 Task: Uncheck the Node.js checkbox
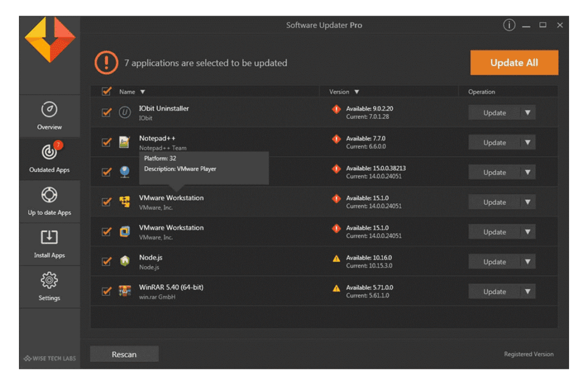click(x=106, y=261)
